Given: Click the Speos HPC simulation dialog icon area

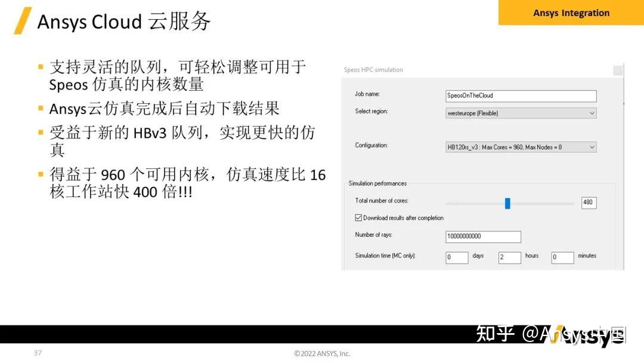Looking at the screenshot, I should click(617, 70).
